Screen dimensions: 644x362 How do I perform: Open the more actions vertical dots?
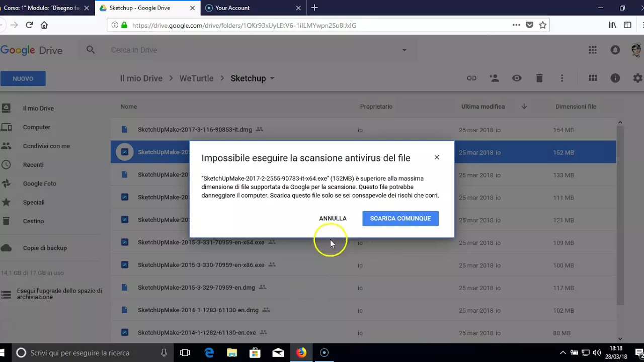click(562, 78)
